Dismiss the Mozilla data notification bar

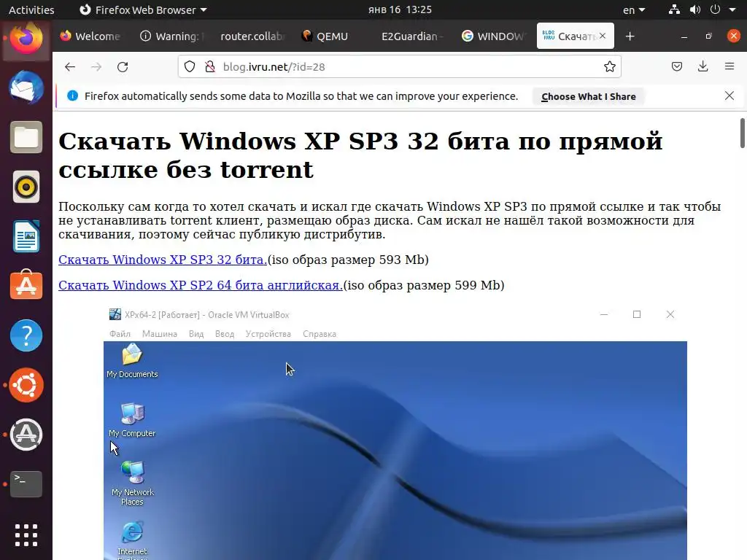click(x=729, y=96)
